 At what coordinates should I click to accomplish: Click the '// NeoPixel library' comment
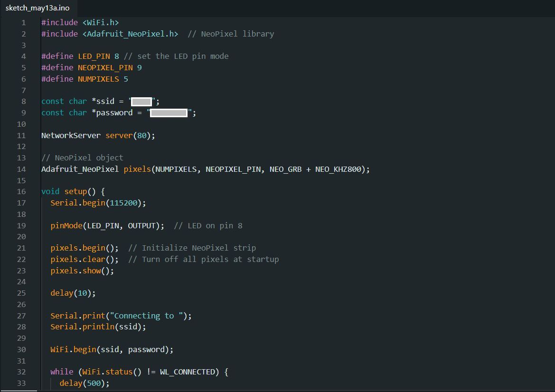pos(231,34)
